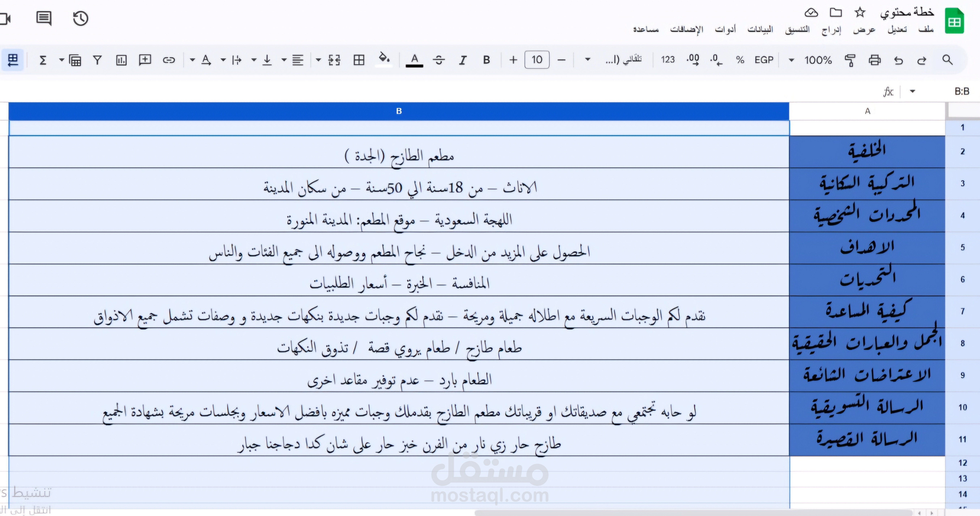Screen dimensions: 980x516
Task: Toggle bold formatting
Action: click(x=486, y=60)
